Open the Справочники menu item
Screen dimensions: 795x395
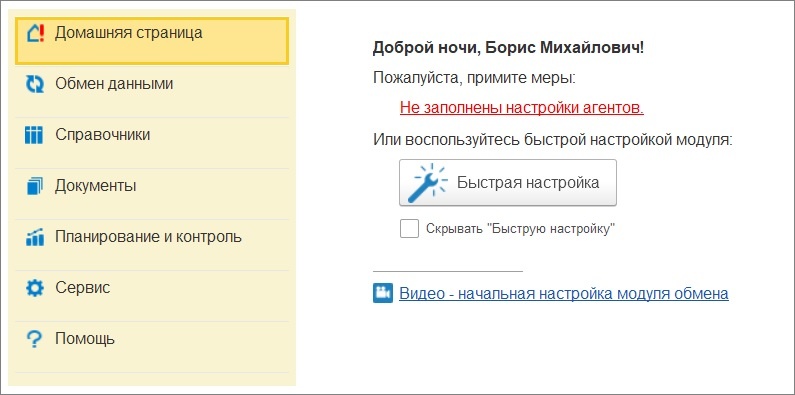pyautogui.click(x=152, y=143)
